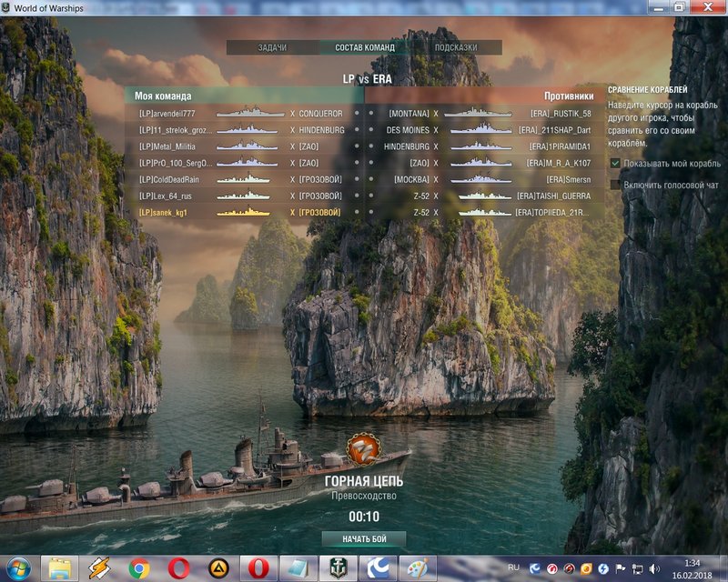Select enemy [ERA]M_R_A_K107
Screen dimensions: 728x582
pos(559,163)
